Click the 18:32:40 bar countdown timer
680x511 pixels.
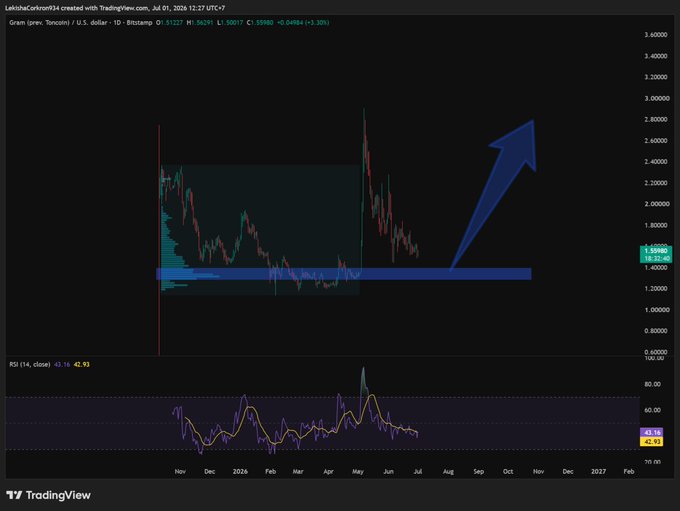656,259
